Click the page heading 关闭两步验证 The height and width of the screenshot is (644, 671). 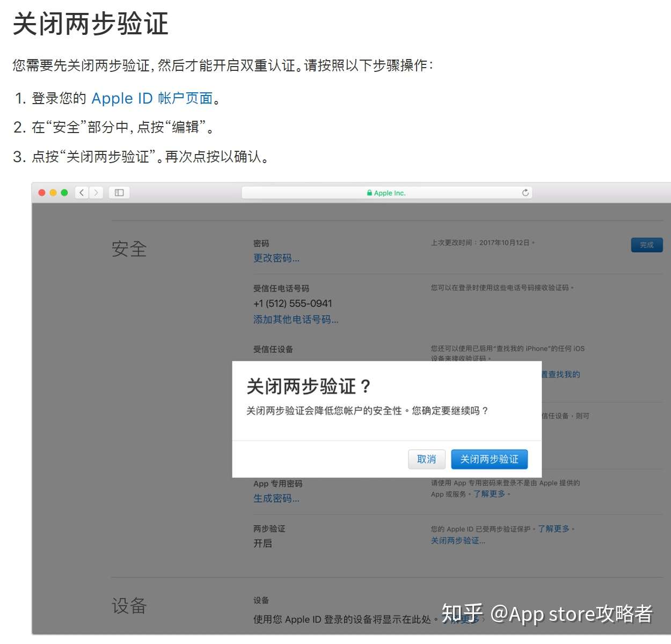tap(90, 24)
